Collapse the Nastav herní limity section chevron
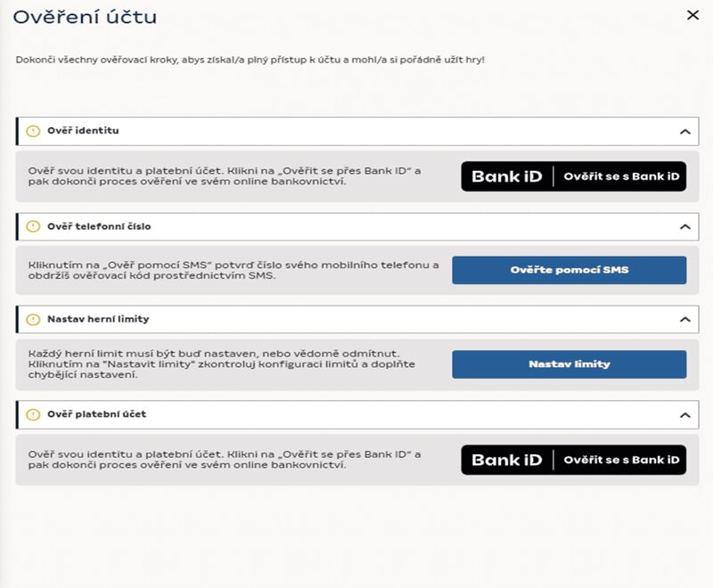Viewport: 713px width, 588px height. [684, 320]
